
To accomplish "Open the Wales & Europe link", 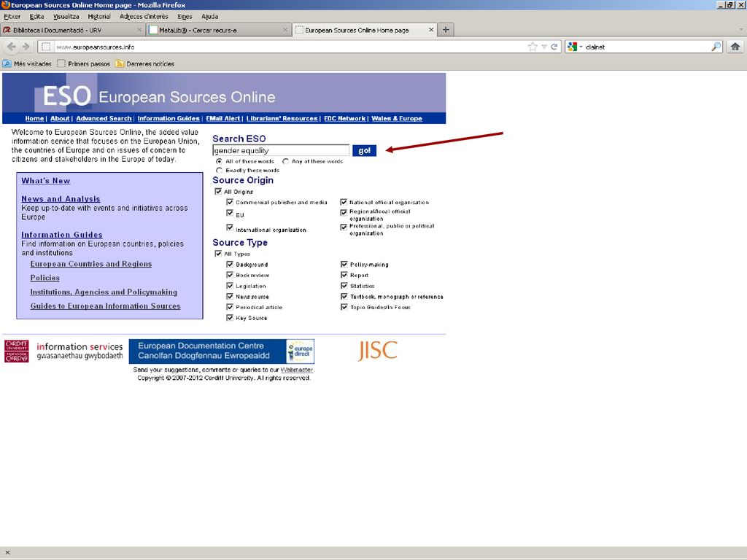I will click(397, 119).
